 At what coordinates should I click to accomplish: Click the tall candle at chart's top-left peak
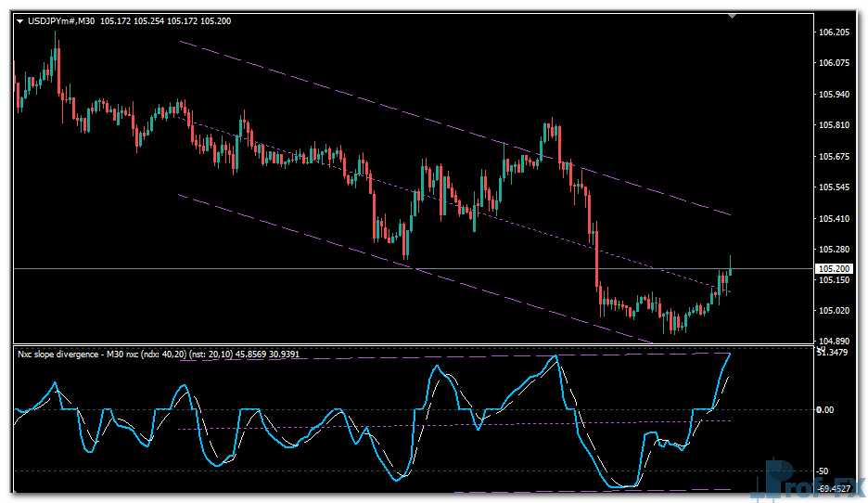tap(57, 58)
